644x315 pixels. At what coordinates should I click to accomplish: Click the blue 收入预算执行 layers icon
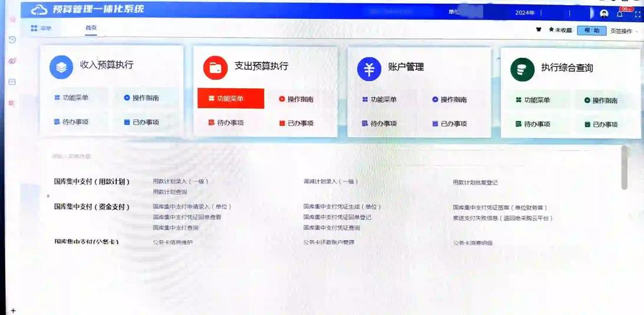[x=61, y=66]
